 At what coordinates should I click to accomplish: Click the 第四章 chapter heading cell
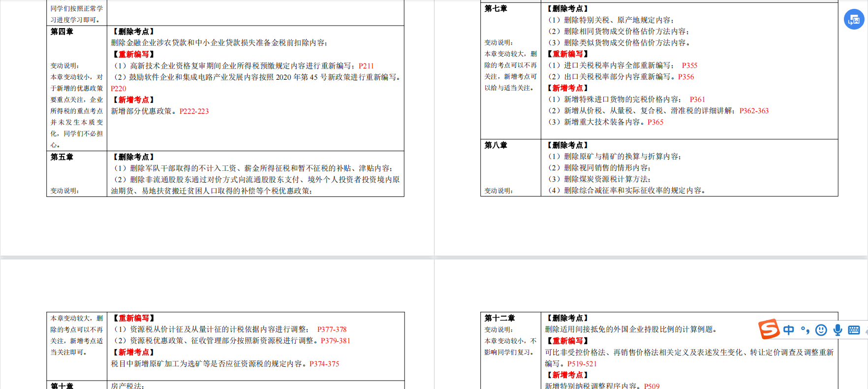(62, 32)
